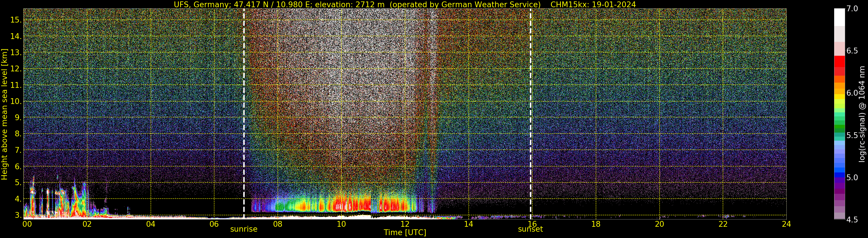Click the colorbar value label "5.0"
The width and height of the screenshot is (868, 238).
pos(852,177)
